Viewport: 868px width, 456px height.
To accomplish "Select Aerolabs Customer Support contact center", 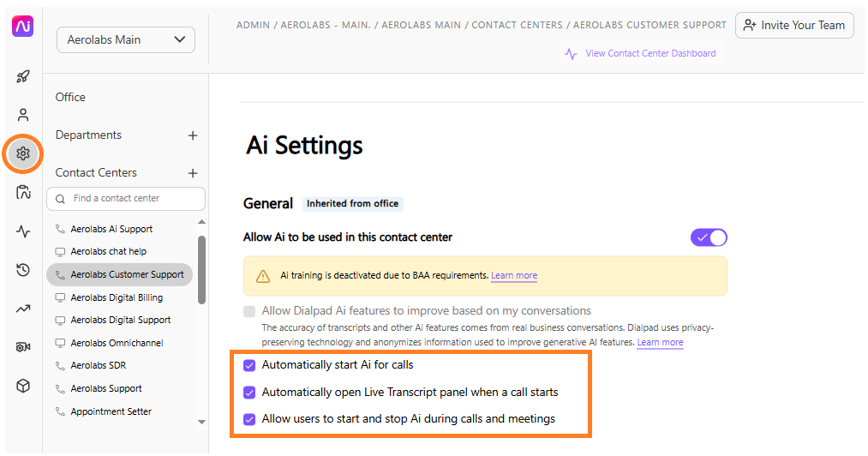I will (x=120, y=275).
